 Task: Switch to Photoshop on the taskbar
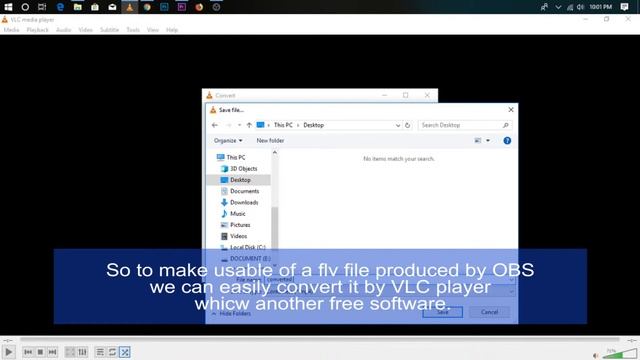pyautogui.click(x=164, y=7)
